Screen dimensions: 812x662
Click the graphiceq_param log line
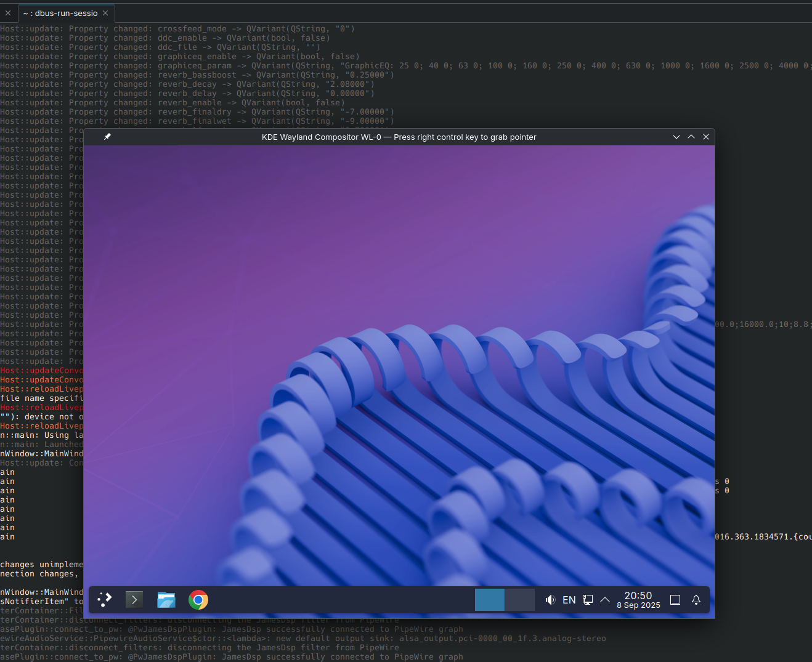(406, 66)
